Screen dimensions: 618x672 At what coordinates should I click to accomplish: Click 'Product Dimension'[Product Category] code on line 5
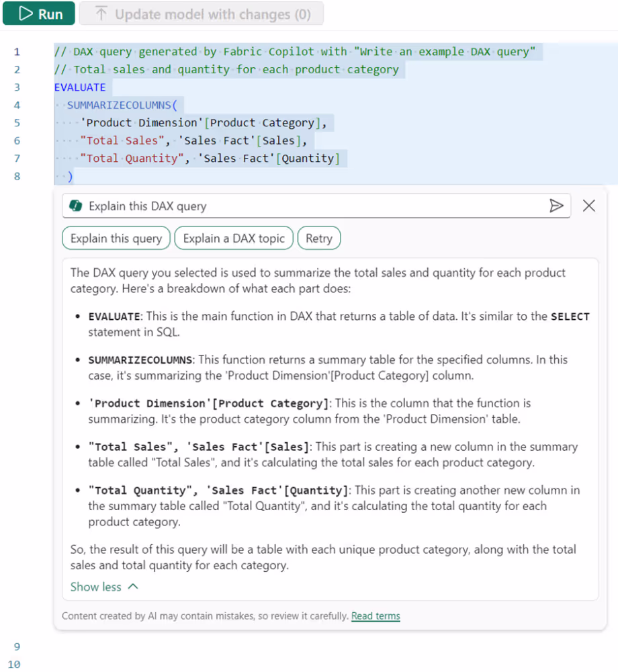(x=200, y=123)
